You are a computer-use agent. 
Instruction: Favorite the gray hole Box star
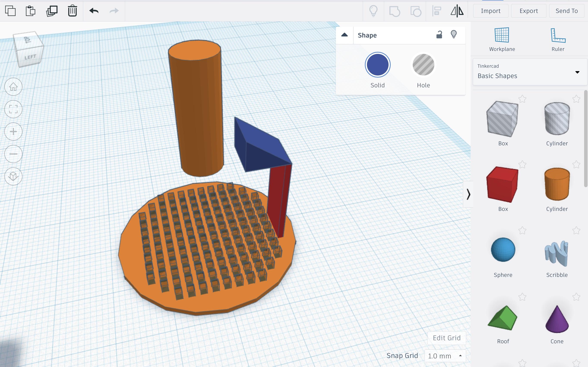tap(522, 99)
